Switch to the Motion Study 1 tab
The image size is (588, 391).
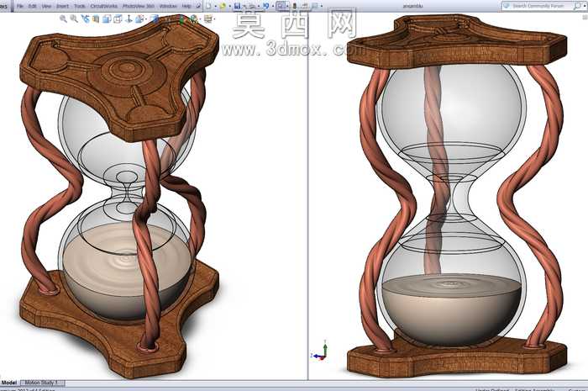(41, 383)
